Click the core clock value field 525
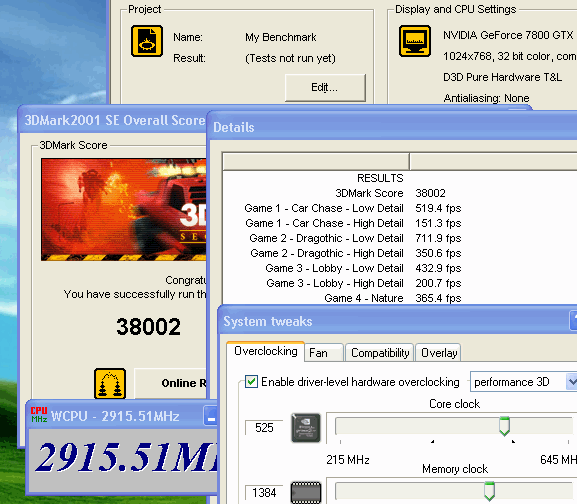 pos(264,428)
